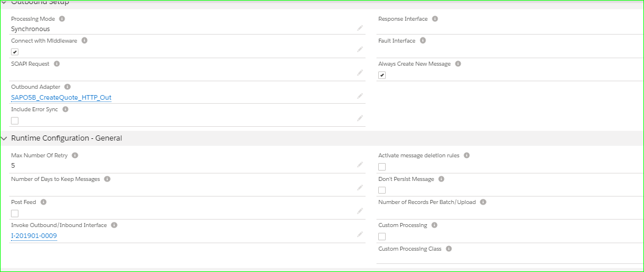This screenshot has height=272, width=644.
Task: Edit Include Error Sync with pencil icon
Action: point(360,118)
